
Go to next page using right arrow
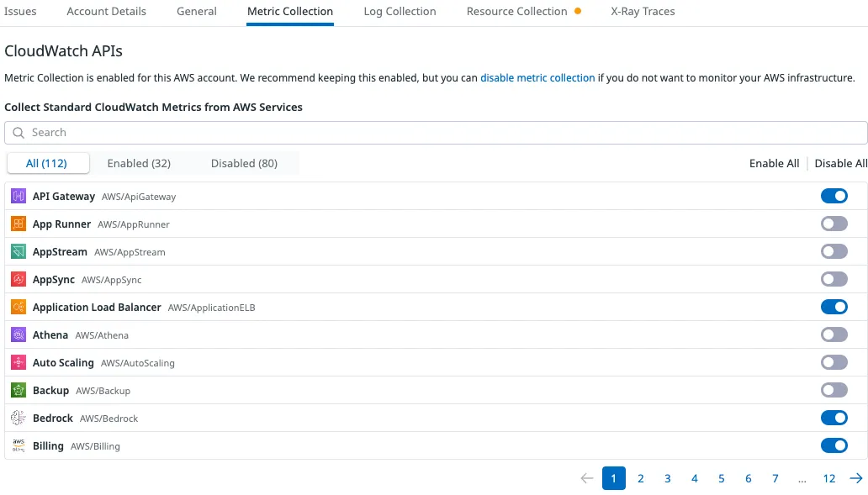855,478
